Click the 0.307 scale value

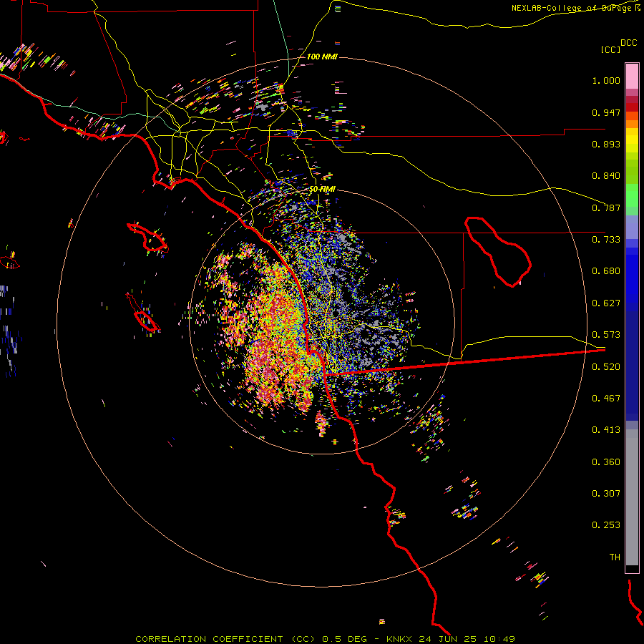pyautogui.click(x=606, y=494)
